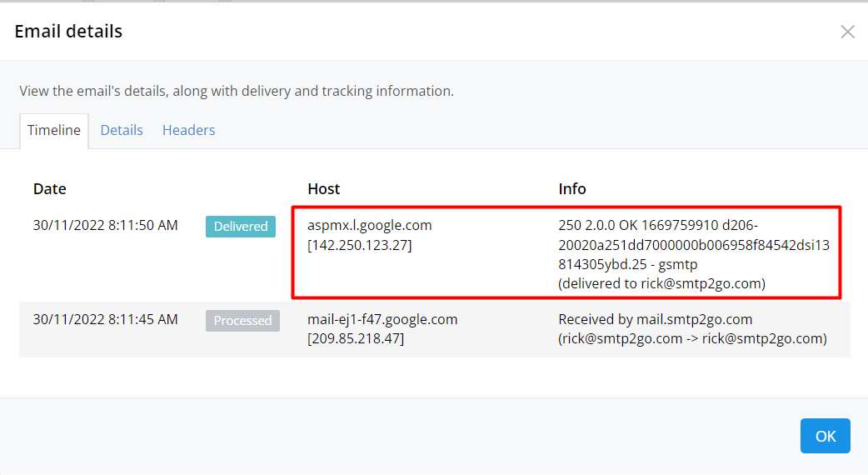Open the Headers tab
The image size is (868, 475).
tap(188, 131)
